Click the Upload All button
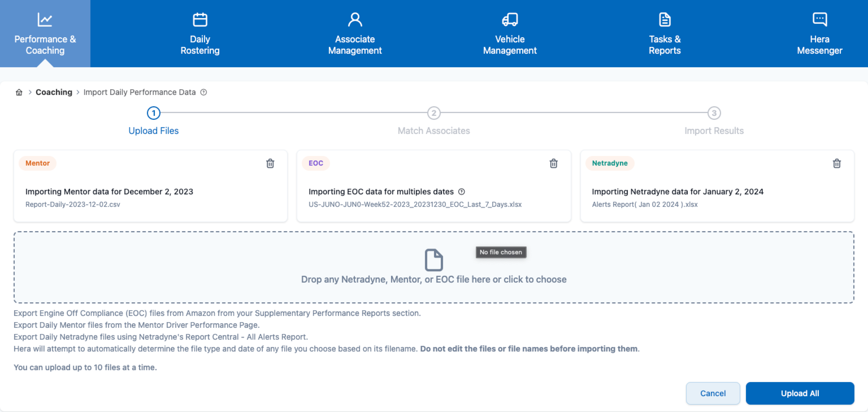Image resolution: width=868 pixels, height=412 pixels. point(800,393)
